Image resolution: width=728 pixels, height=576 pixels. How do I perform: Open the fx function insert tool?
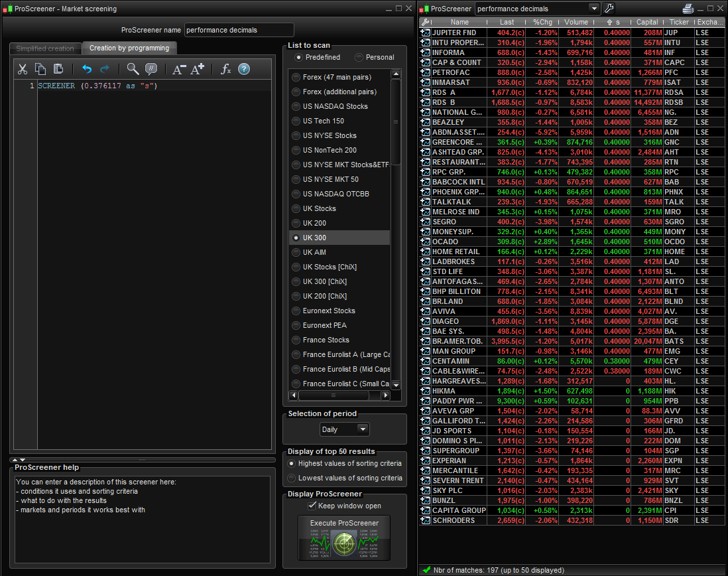pos(225,69)
